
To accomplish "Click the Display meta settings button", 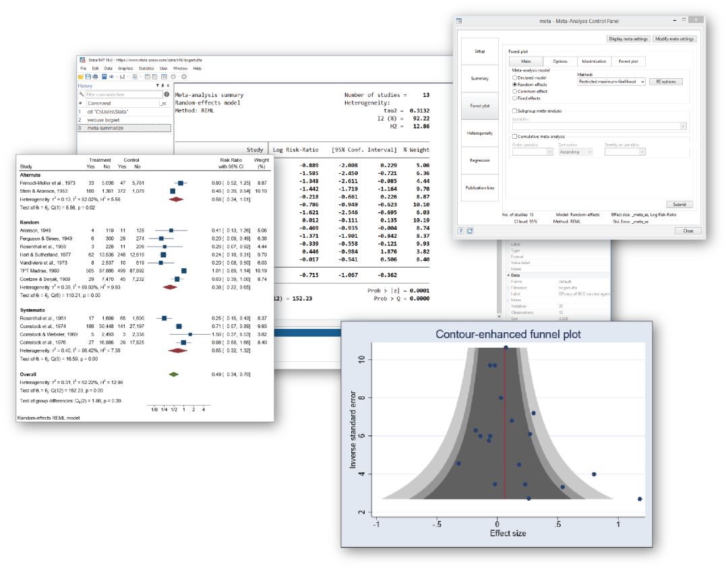I will [x=628, y=39].
